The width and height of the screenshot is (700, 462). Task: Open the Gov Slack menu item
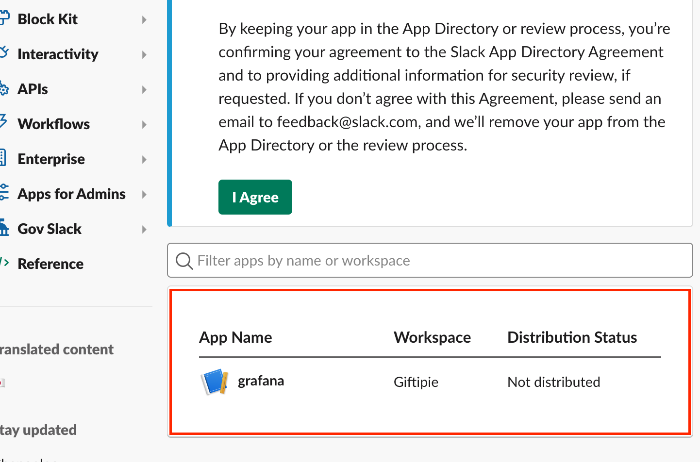pyautogui.click(x=50, y=229)
